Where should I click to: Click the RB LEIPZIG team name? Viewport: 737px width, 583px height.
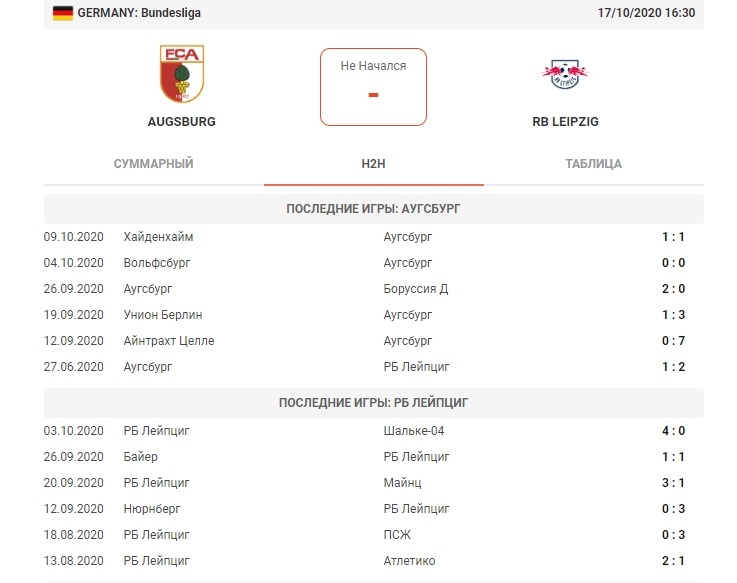[565, 122]
